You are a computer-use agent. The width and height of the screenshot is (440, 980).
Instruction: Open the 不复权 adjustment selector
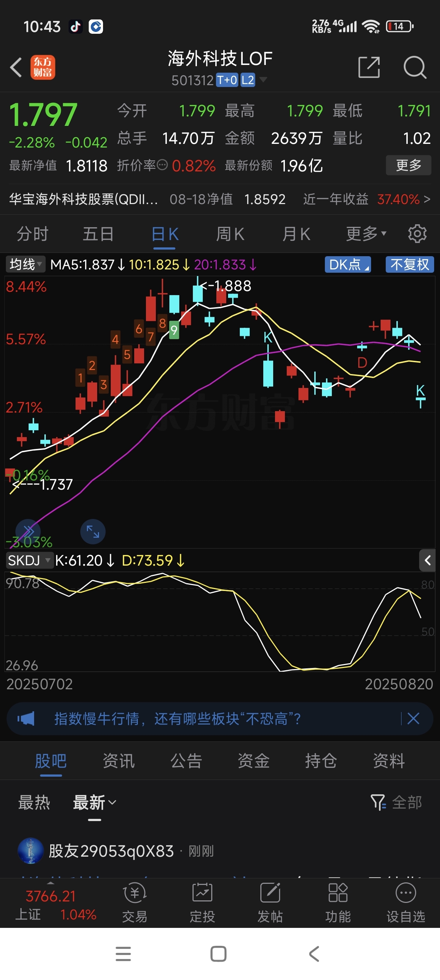pos(410,264)
